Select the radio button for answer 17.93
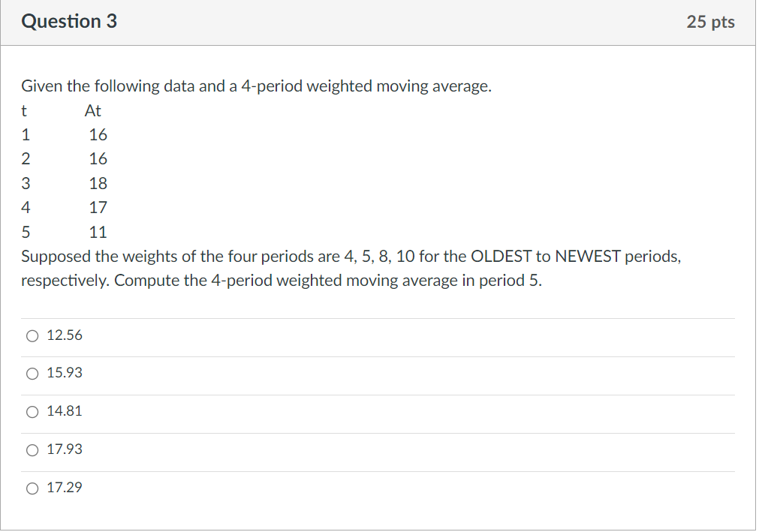This screenshot has height=532, width=759. (x=32, y=450)
